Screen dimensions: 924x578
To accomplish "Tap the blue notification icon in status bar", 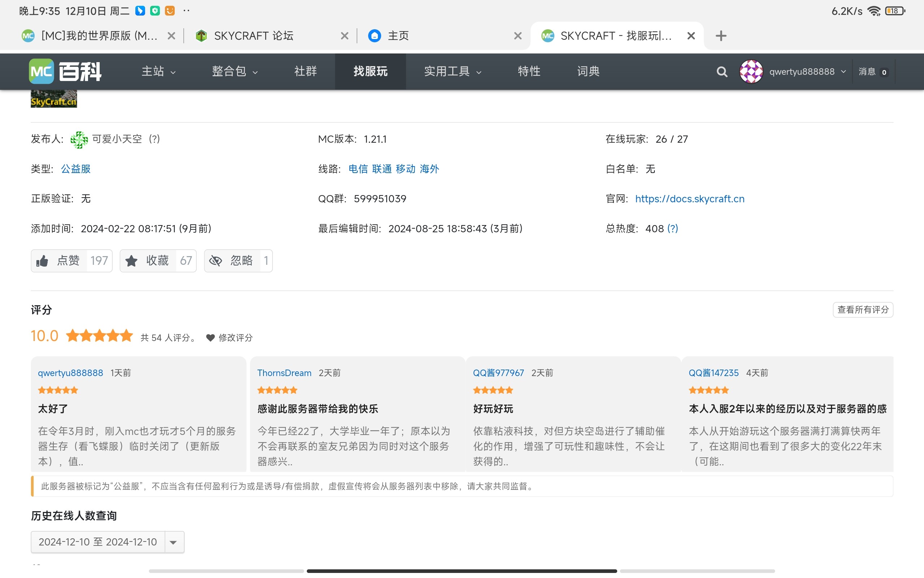I will point(140,11).
